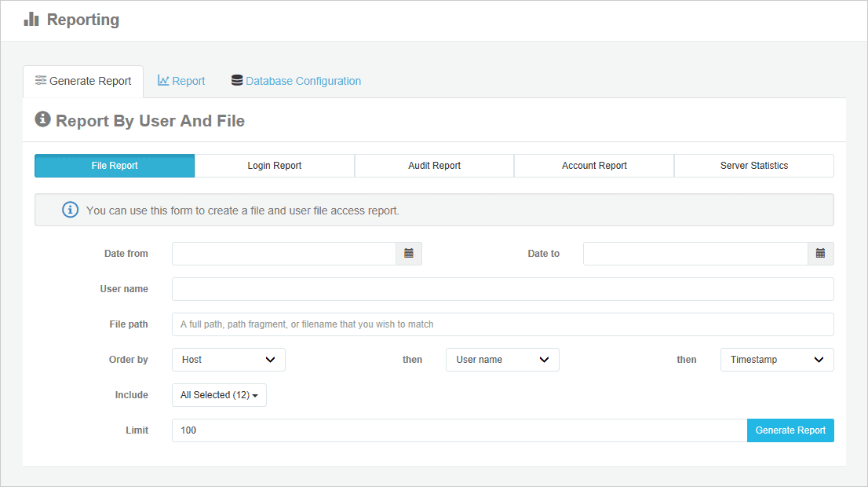
Task: Select the Login Report option
Action: tap(274, 166)
